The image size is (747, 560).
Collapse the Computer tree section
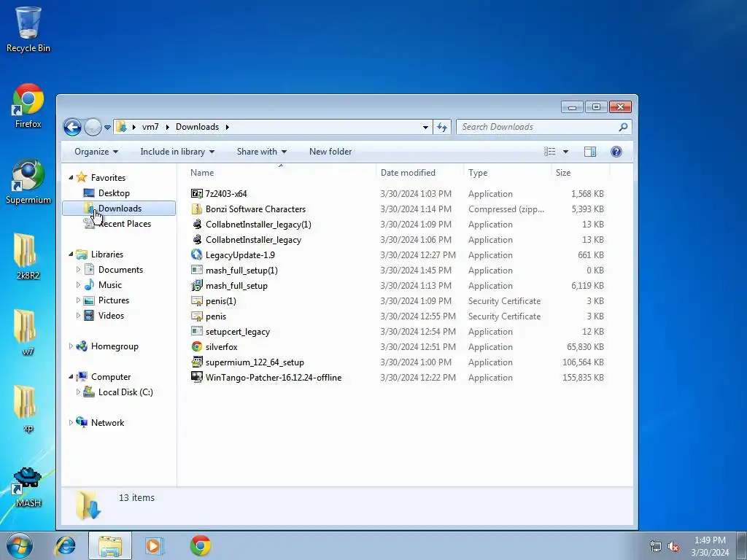coord(71,377)
